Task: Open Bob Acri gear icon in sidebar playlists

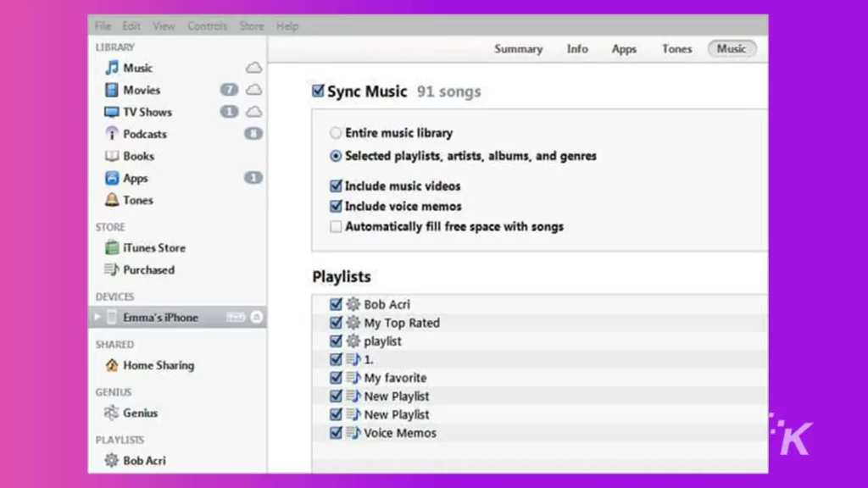Action: click(x=112, y=460)
